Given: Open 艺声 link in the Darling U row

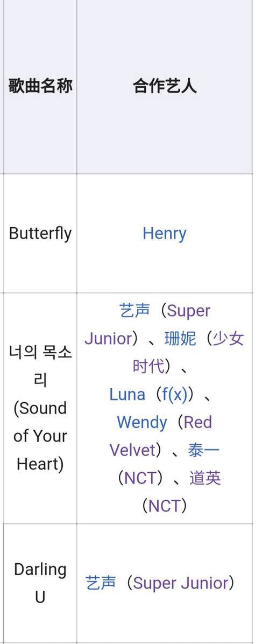Looking at the screenshot, I should 101,583.
